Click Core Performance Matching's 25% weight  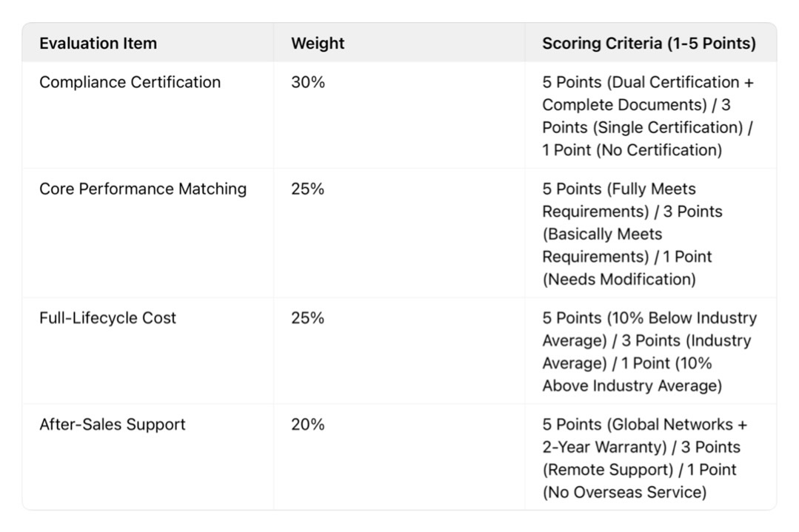click(x=307, y=189)
